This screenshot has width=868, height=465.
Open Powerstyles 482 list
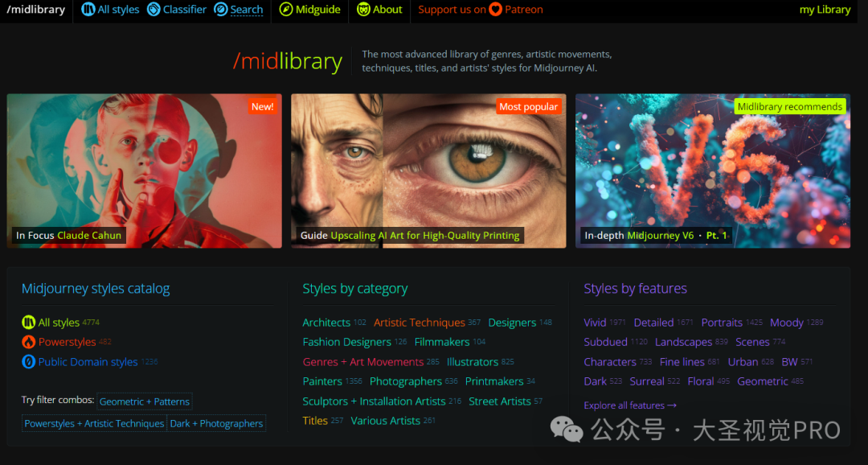(x=67, y=342)
